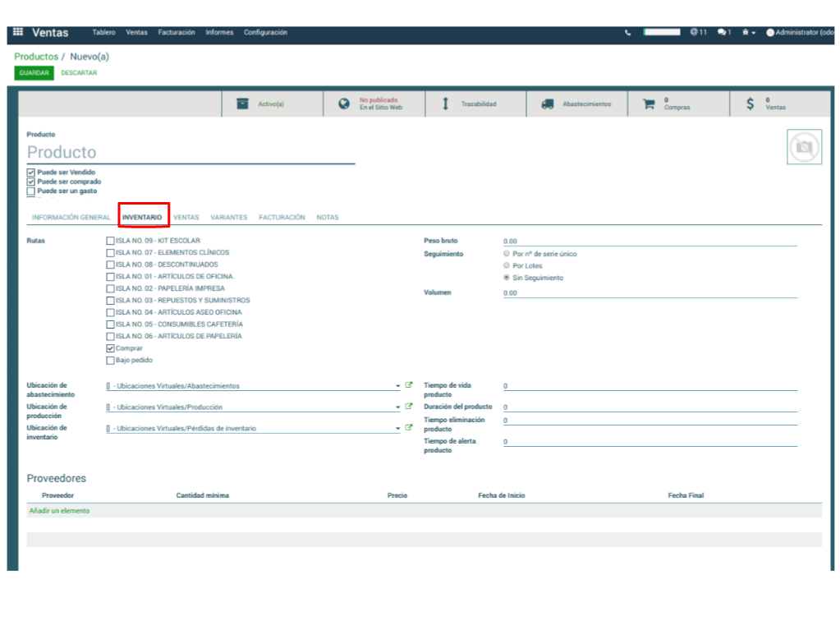Open Trazabilidad arrows stat button
The image size is (840, 630).
click(446, 104)
